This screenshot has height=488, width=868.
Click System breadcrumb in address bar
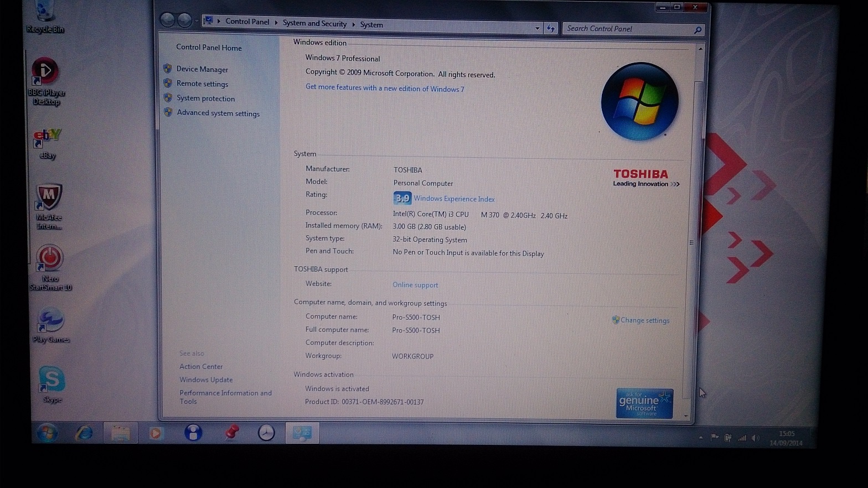(x=371, y=25)
